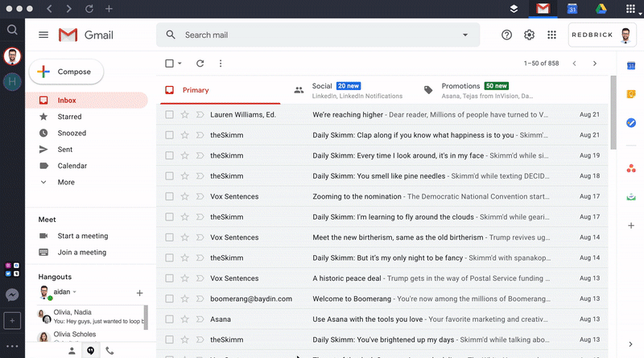The height and width of the screenshot is (358, 644).
Task: Open the REDBRICK account button
Action: tap(602, 35)
